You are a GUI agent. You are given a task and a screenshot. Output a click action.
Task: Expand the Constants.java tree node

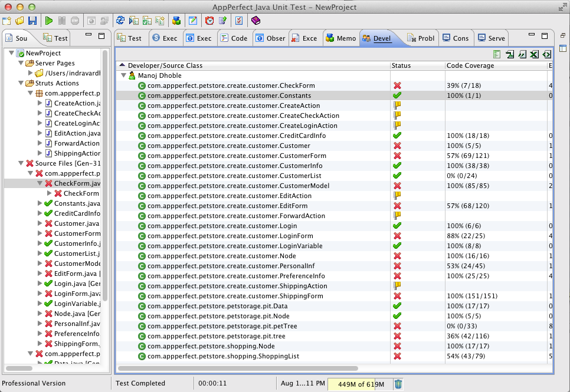[x=40, y=203]
